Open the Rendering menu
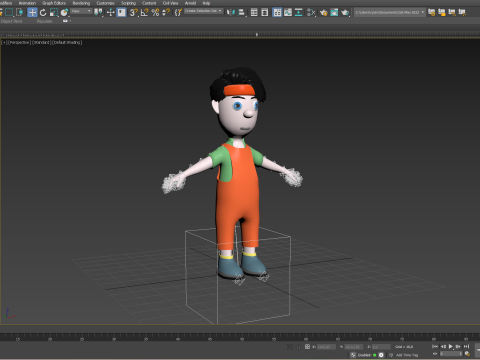Screen dimensions: 480x360 81,3
